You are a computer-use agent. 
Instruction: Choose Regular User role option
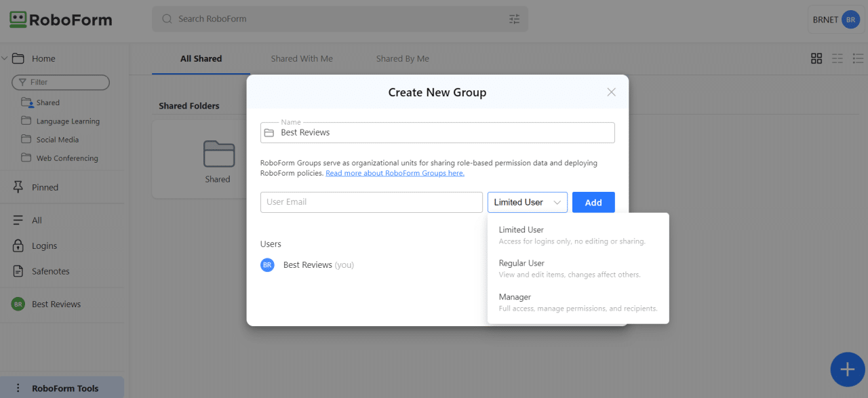pos(521,263)
